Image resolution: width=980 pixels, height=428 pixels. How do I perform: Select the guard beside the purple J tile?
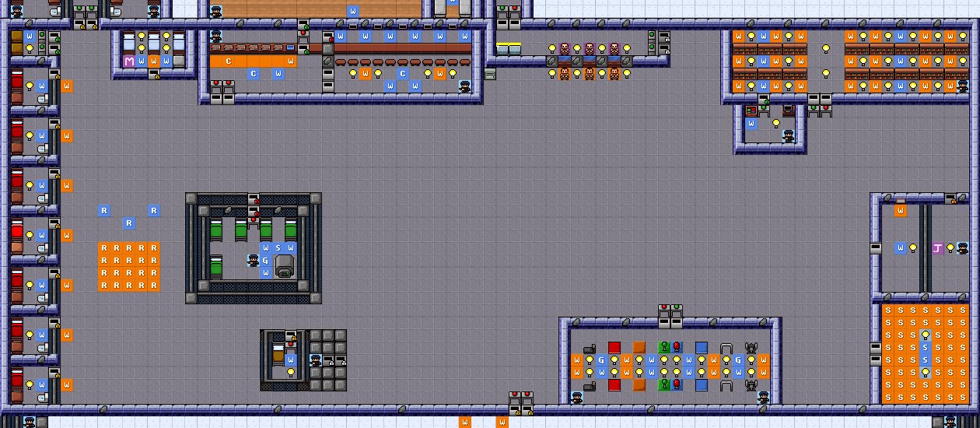[x=963, y=247]
